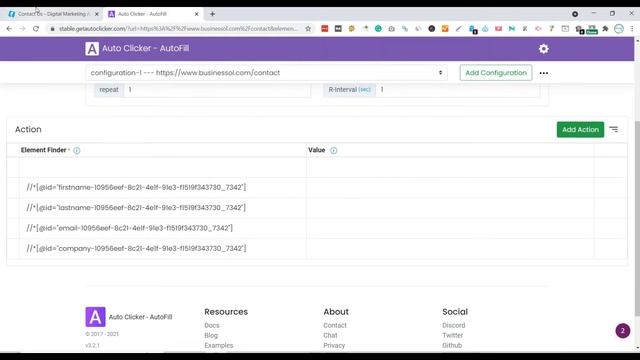Open Discord link under Social
The image size is (640, 360).
tap(453, 325)
